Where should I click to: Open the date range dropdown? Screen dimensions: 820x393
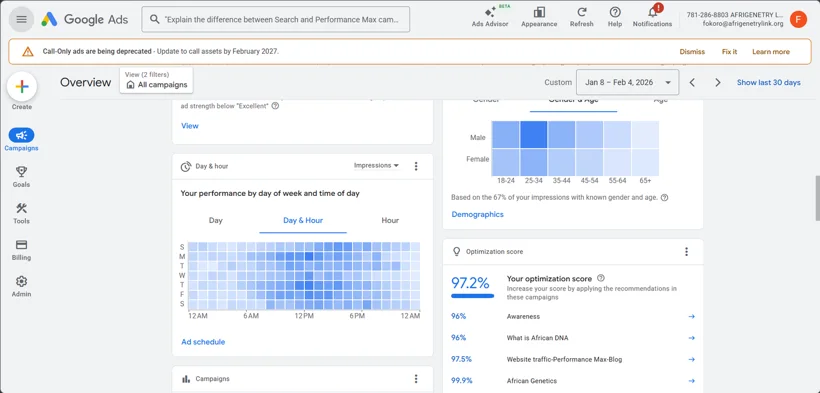[x=628, y=82]
